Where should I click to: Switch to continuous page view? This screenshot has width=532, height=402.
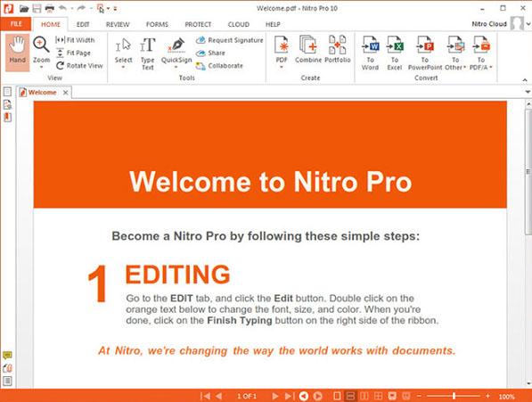click(x=350, y=396)
